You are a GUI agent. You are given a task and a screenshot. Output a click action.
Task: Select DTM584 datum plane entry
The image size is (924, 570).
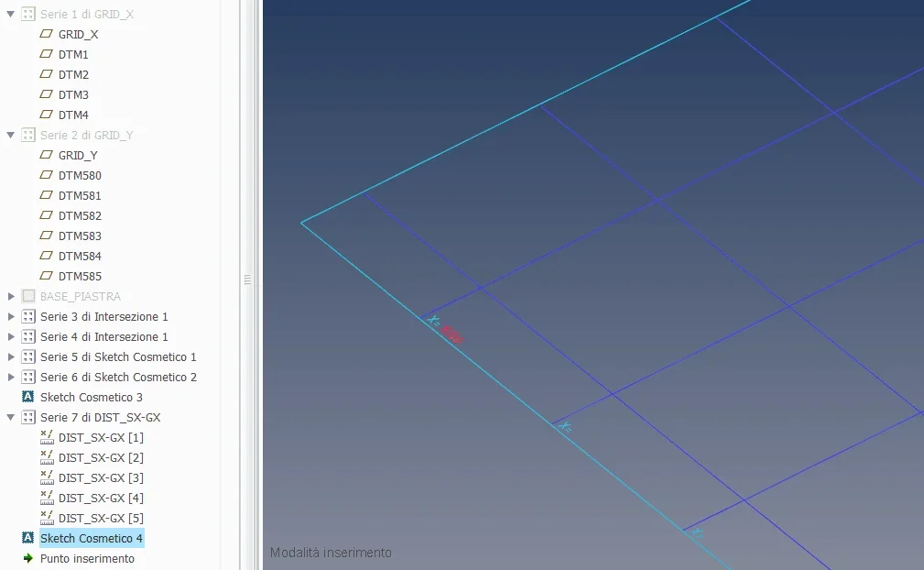80,256
